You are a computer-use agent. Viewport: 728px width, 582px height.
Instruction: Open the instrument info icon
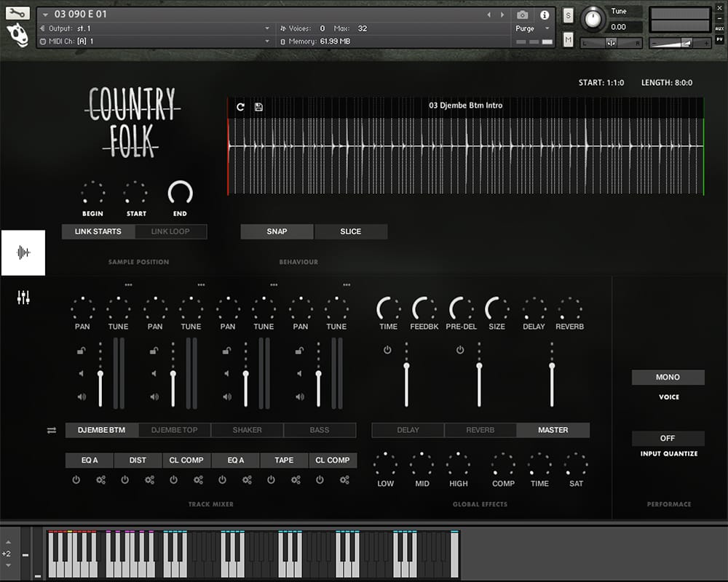coord(544,15)
